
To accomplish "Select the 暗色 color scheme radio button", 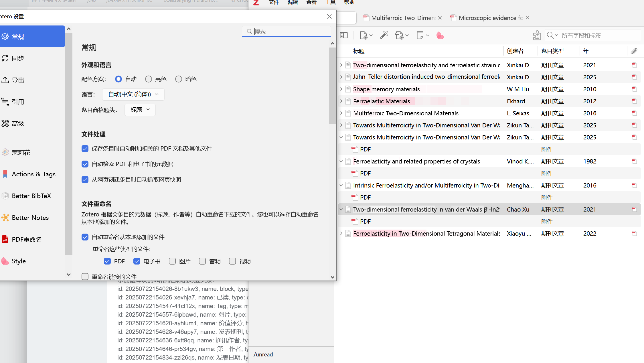I will click(179, 79).
